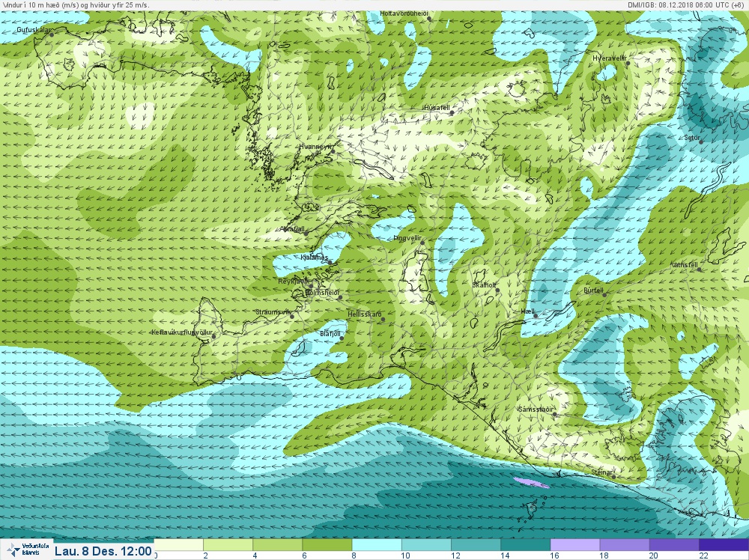Pick the 6–8 m/s darker green swatch
This screenshot has height=560, width=749.
[327, 545]
